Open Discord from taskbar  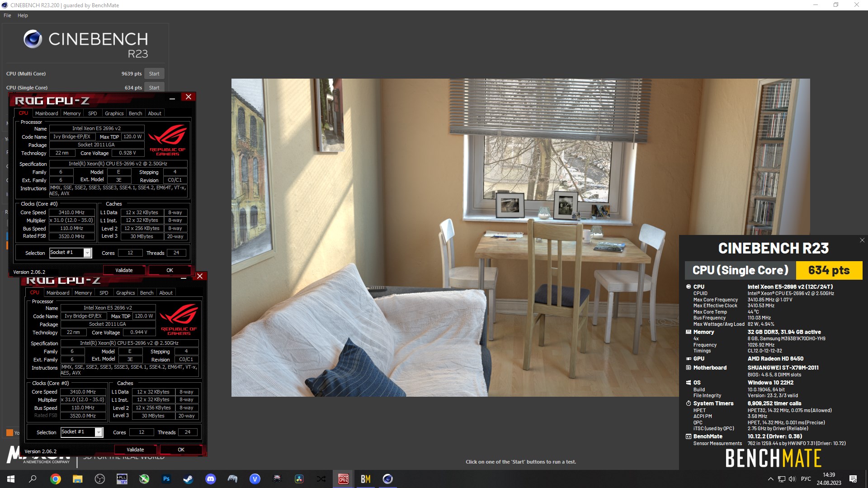(211, 479)
